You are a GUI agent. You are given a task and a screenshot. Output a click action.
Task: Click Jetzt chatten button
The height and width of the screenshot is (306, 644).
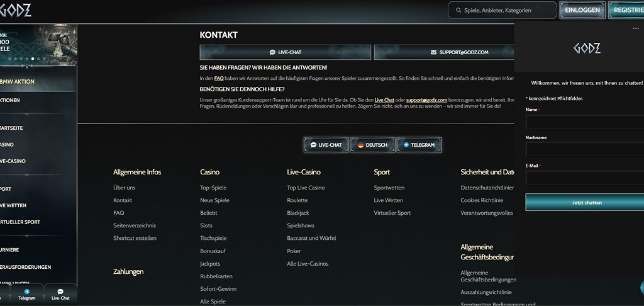(585, 202)
